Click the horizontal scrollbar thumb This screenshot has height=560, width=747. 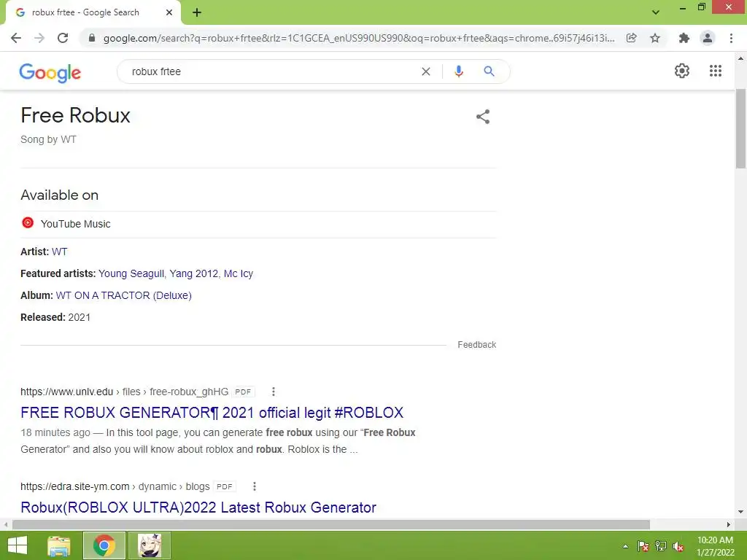click(x=331, y=524)
